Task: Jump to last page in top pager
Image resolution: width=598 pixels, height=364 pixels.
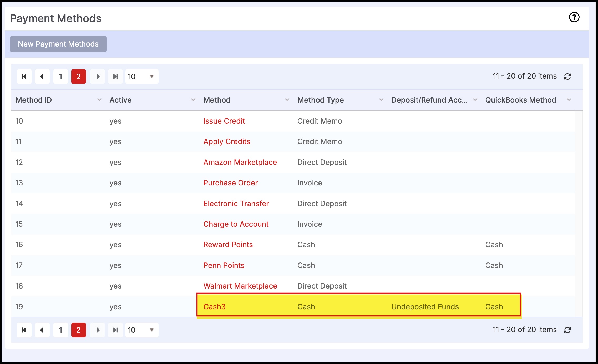Action: pos(115,77)
